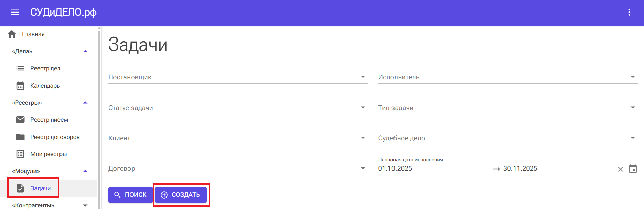The width and height of the screenshot is (644, 209).
Task: Click the ПОИСК button
Action: 130,194
